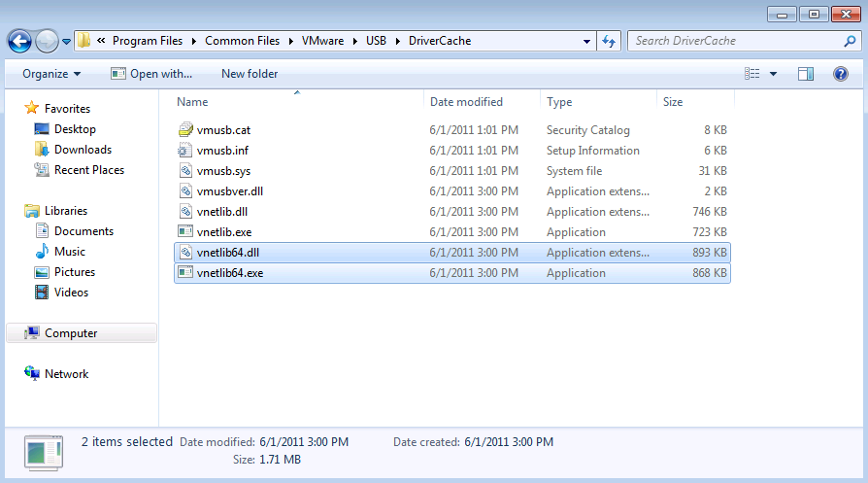Click Size: 1.71 MB in details pane
Screen dimensions: 868x483
[267, 459]
